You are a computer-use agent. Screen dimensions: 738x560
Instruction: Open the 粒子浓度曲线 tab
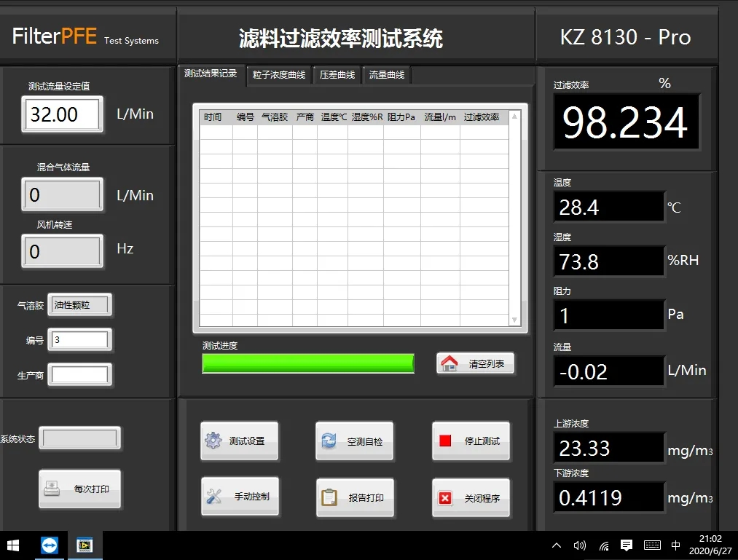click(278, 75)
